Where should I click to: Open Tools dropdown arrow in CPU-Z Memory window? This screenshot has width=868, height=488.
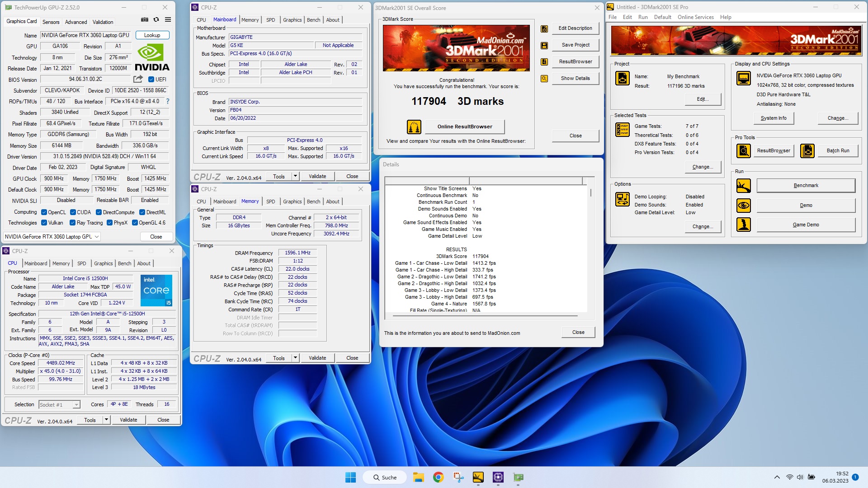tap(295, 358)
